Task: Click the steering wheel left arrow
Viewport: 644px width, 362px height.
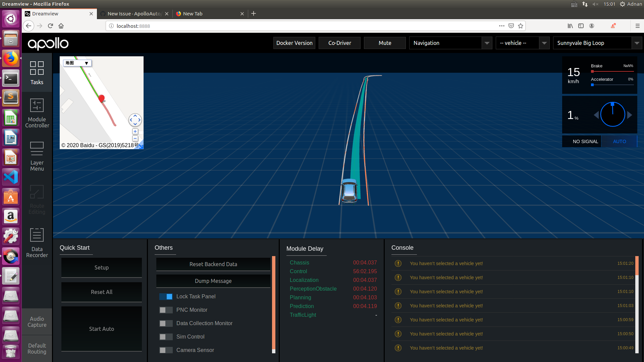Action: point(596,115)
